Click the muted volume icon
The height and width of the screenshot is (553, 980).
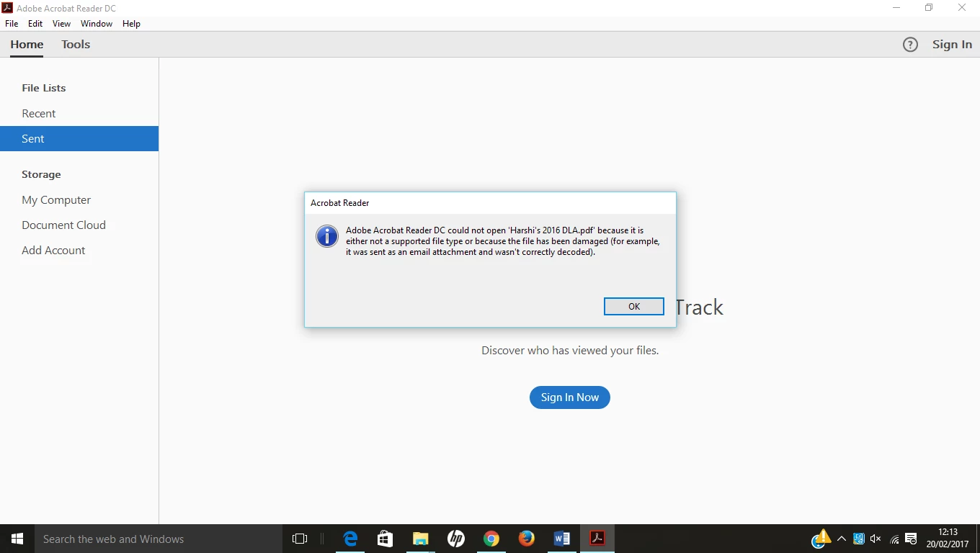click(876, 539)
